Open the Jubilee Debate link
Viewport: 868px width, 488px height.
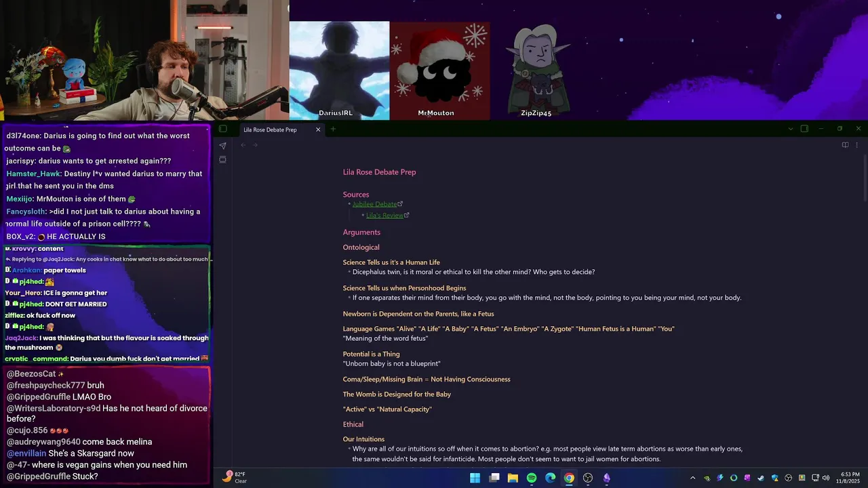coord(377,204)
